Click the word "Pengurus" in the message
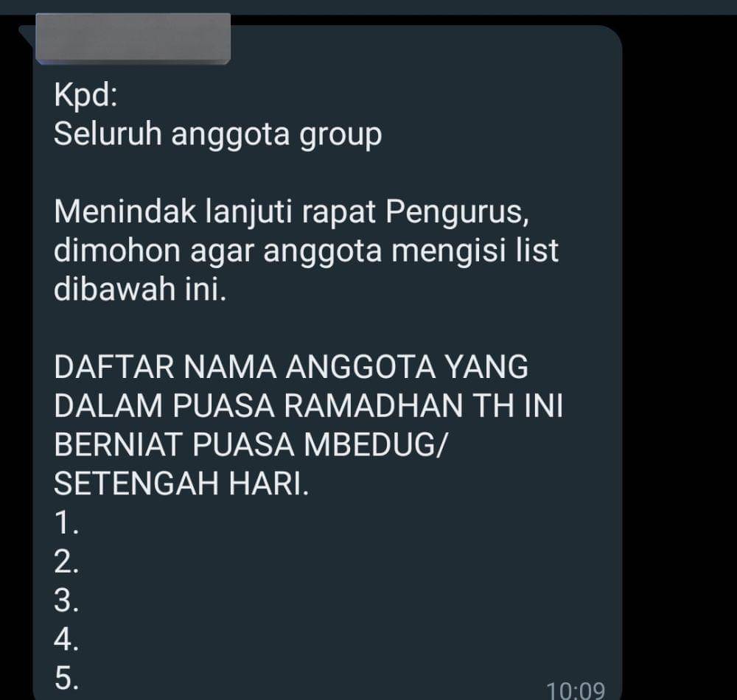The image size is (737, 700). click(x=457, y=213)
